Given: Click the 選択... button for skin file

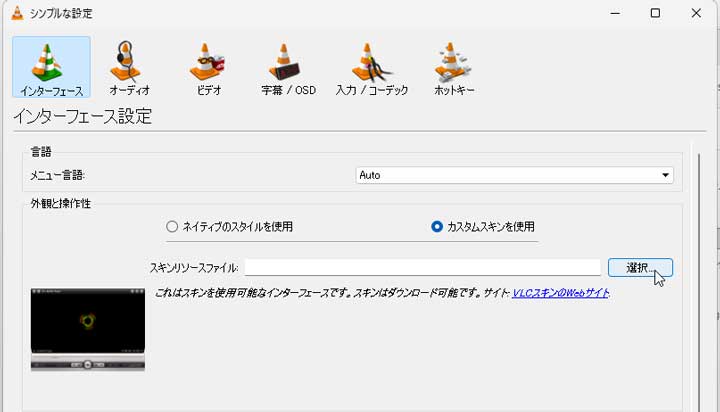Looking at the screenshot, I should tap(640, 267).
